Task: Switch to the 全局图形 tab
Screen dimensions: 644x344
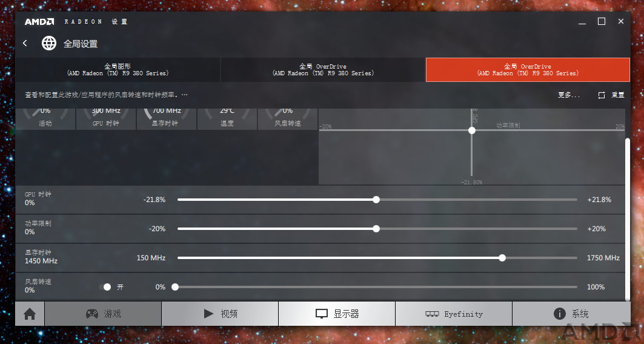Action: (118, 70)
